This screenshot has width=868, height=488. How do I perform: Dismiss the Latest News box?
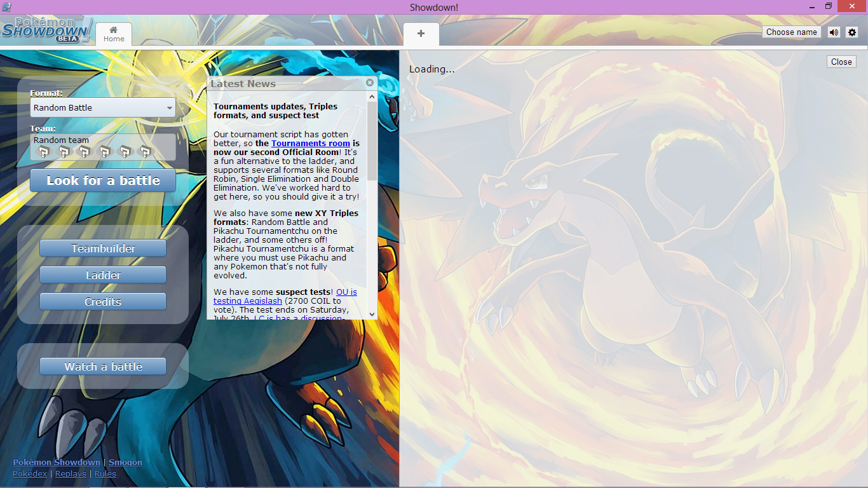point(370,83)
